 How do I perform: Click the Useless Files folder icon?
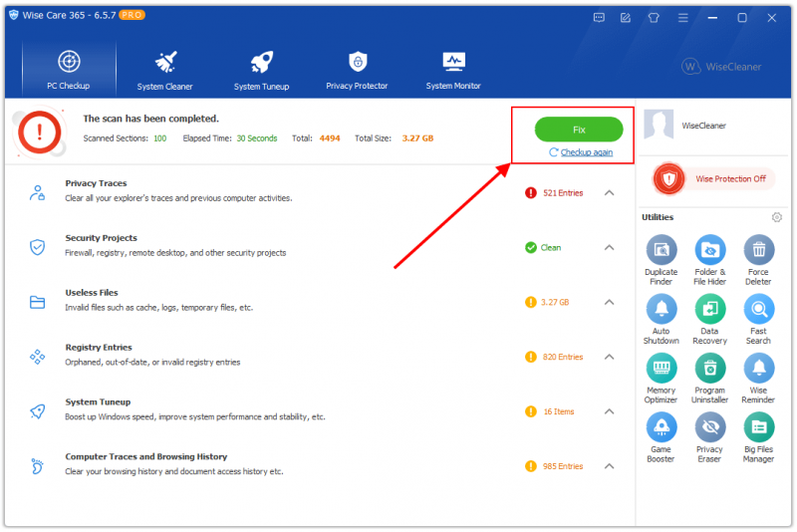point(37,302)
